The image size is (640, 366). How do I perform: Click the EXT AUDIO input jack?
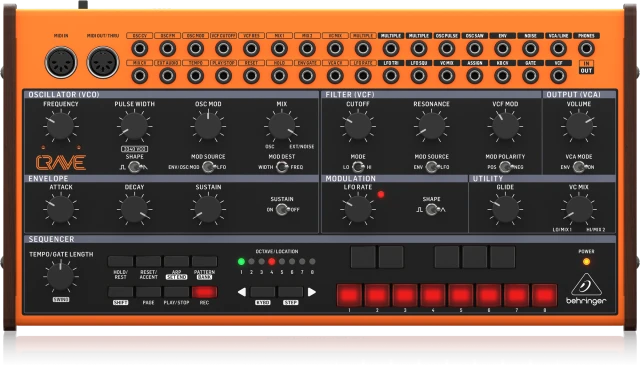pyautogui.click(x=167, y=76)
